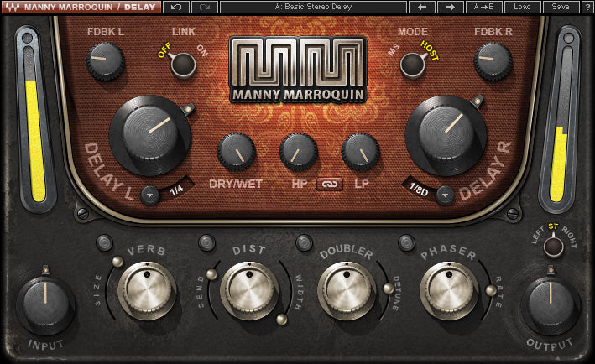
Task: Open help with the question mark icon
Action: (587, 7)
